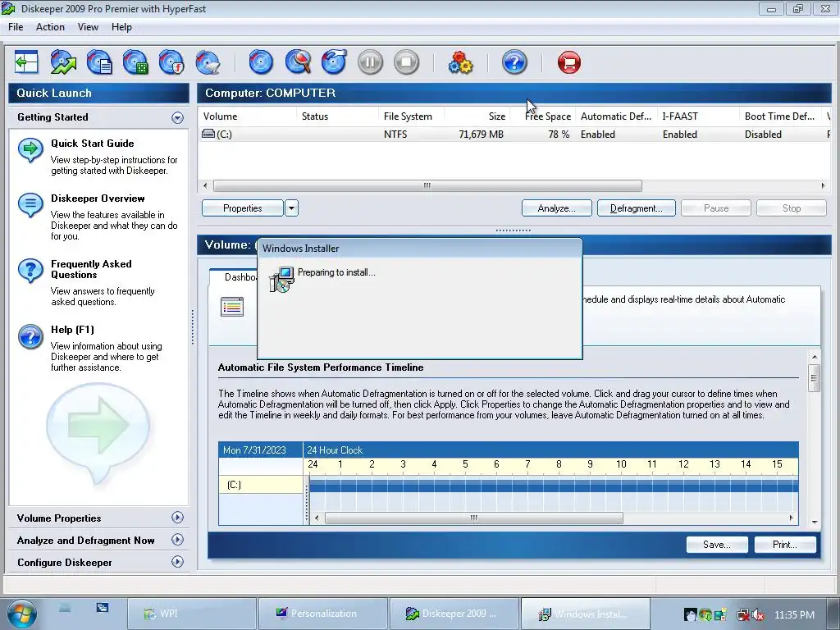Click the disc with red 'f' toolbar icon

[172, 62]
